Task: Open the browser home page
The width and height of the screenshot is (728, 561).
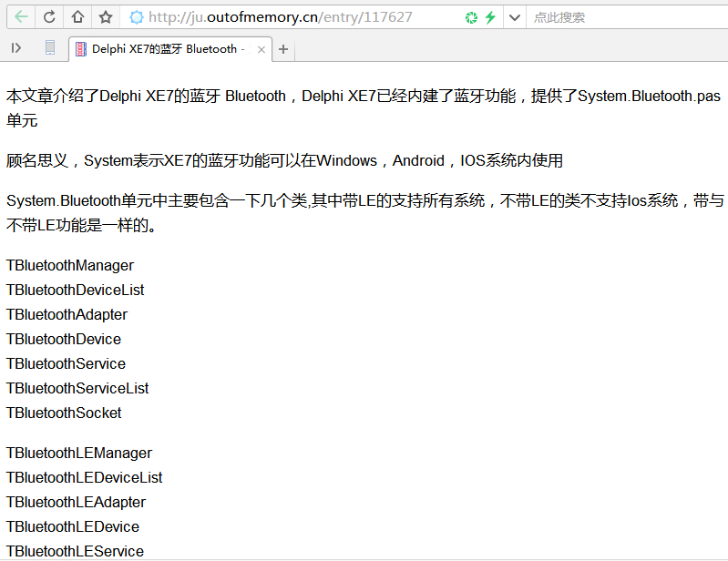Action: (77, 17)
